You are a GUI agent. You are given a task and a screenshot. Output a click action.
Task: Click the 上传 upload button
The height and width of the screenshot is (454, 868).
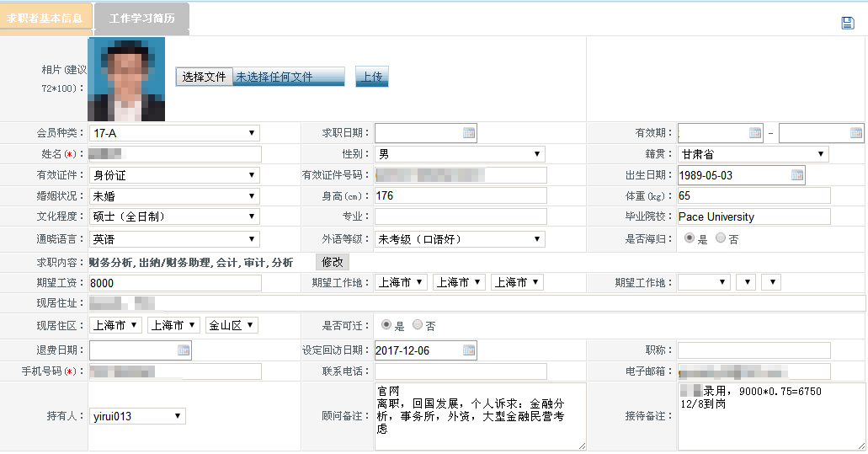(372, 77)
